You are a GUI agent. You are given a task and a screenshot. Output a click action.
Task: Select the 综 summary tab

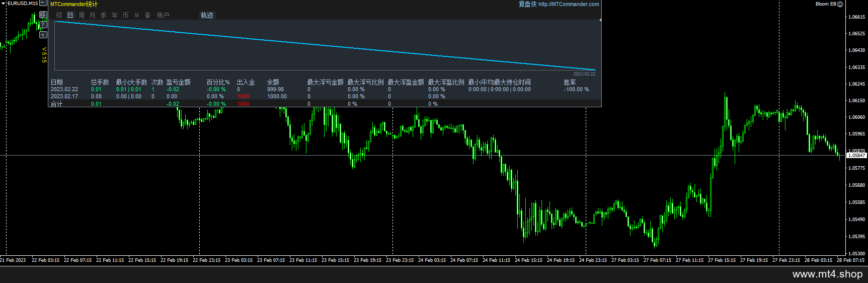(x=59, y=15)
